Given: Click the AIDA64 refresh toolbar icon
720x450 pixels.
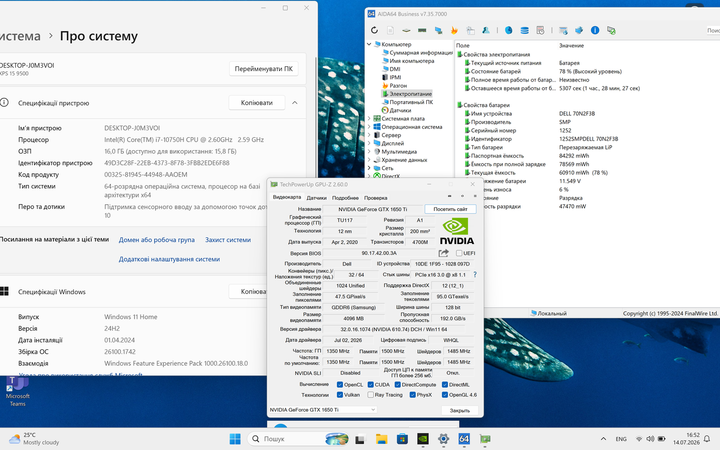Looking at the screenshot, I should click(x=374, y=30).
